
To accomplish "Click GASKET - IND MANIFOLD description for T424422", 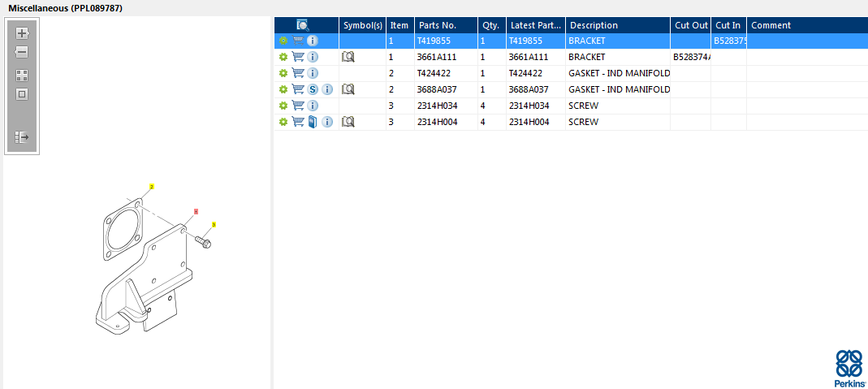I will click(620, 73).
